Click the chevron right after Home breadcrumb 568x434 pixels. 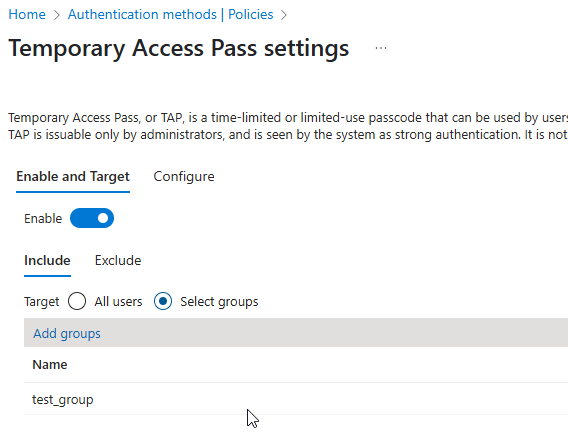pyautogui.click(x=57, y=15)
